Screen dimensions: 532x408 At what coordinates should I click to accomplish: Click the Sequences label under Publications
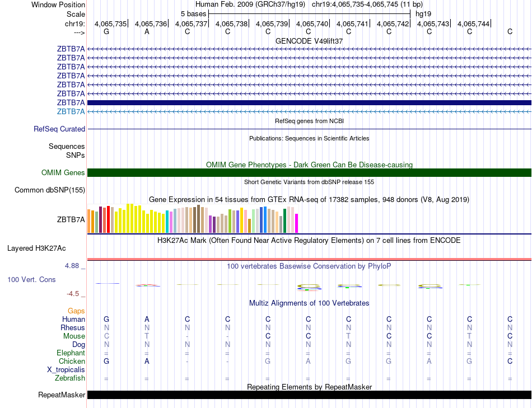[67, 146]
